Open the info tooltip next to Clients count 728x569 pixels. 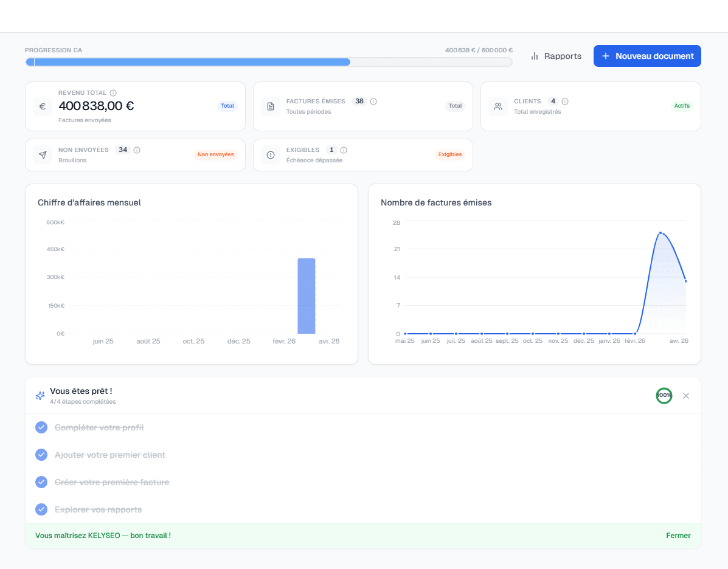pos(564,102)
